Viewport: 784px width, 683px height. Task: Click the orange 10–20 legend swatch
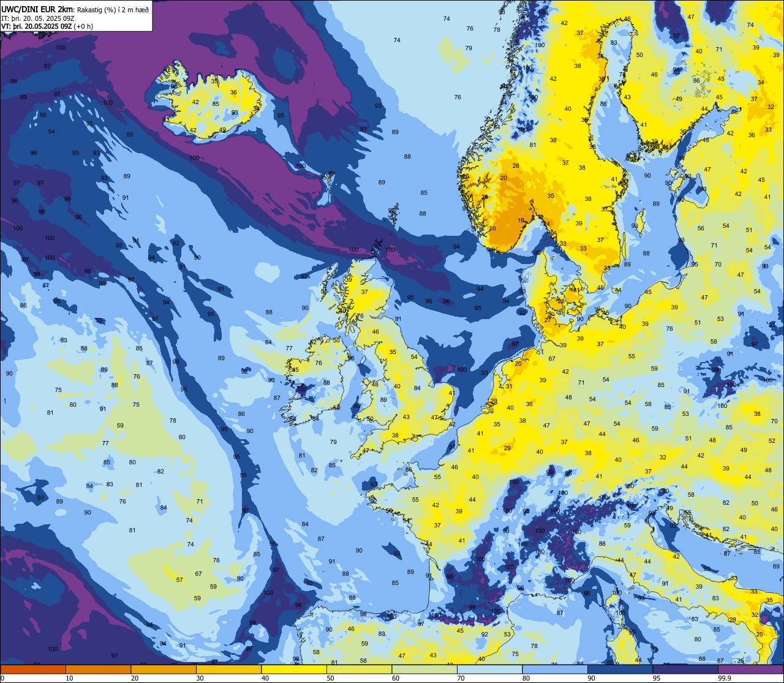[x=98, y=669]
